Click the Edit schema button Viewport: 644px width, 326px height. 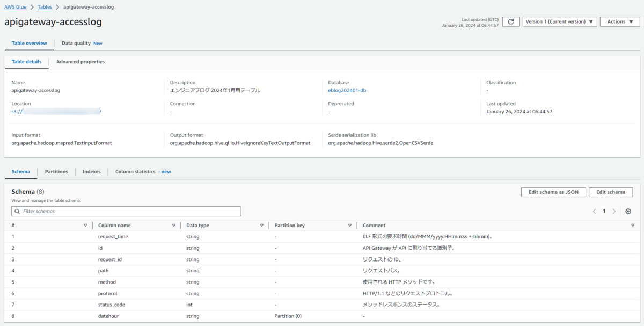[x=611, y=192]
